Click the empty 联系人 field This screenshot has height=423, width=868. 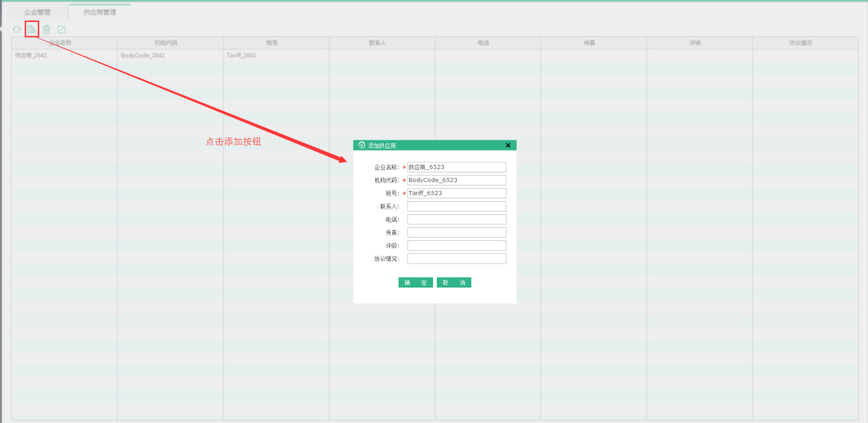coord(456,206)
